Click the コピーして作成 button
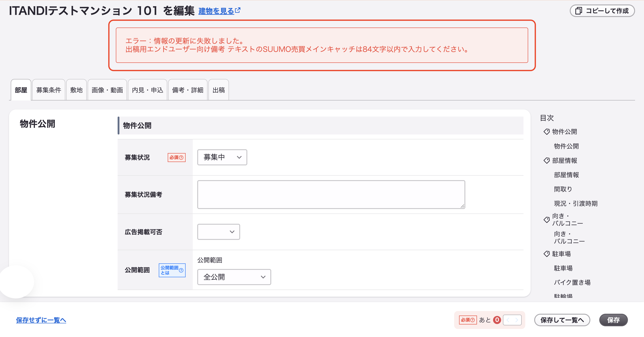The image size is (644, 337). coord(602,11)
